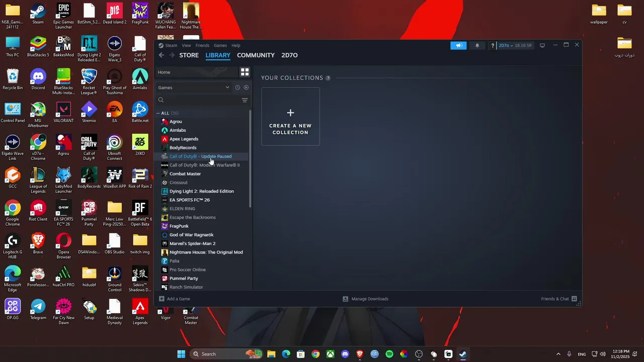The width and height of the screenshot is (644, 362).
Task: Open advanced filter options icon
Action: coord(245,100)
